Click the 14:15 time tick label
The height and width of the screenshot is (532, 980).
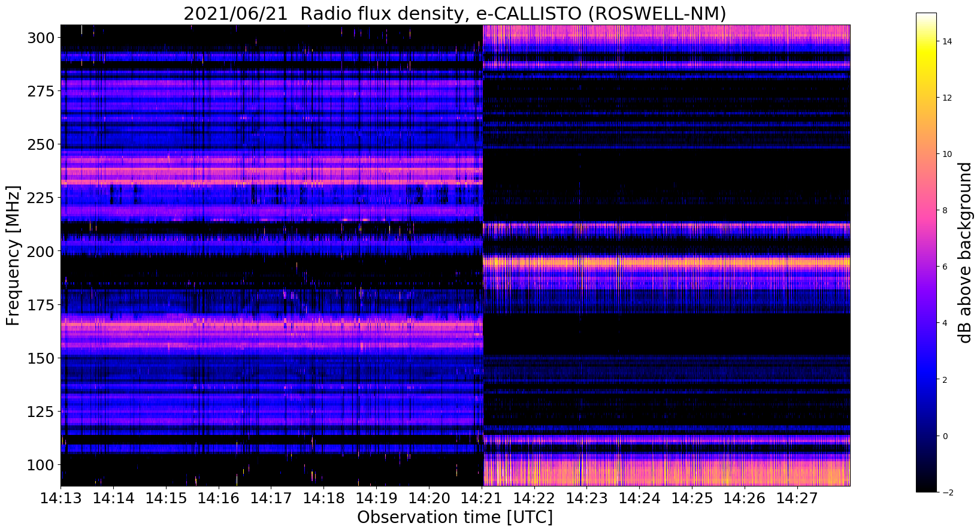point(166,498)
